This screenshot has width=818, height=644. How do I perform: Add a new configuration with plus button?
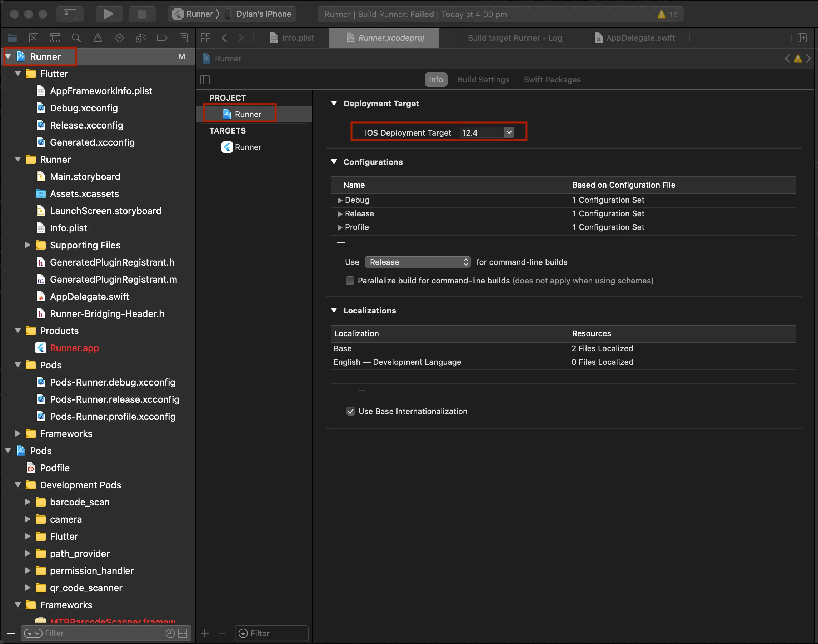[341, 242]
